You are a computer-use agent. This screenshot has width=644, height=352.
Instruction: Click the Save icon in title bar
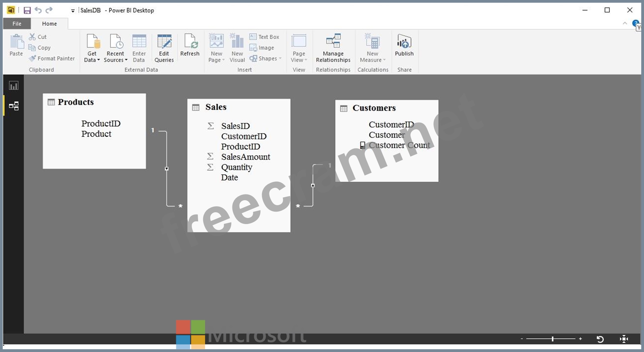pos(27,10)
